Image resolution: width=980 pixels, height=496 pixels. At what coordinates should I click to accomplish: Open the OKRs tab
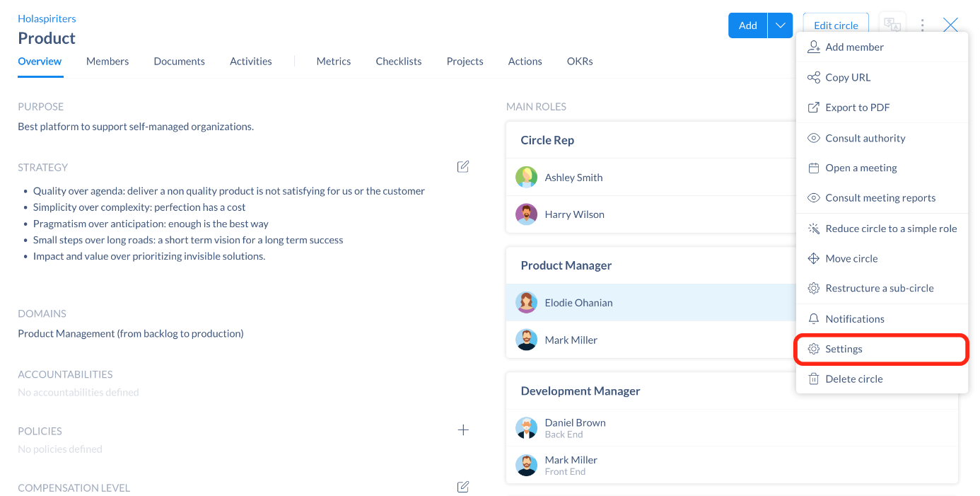[580, 62]
